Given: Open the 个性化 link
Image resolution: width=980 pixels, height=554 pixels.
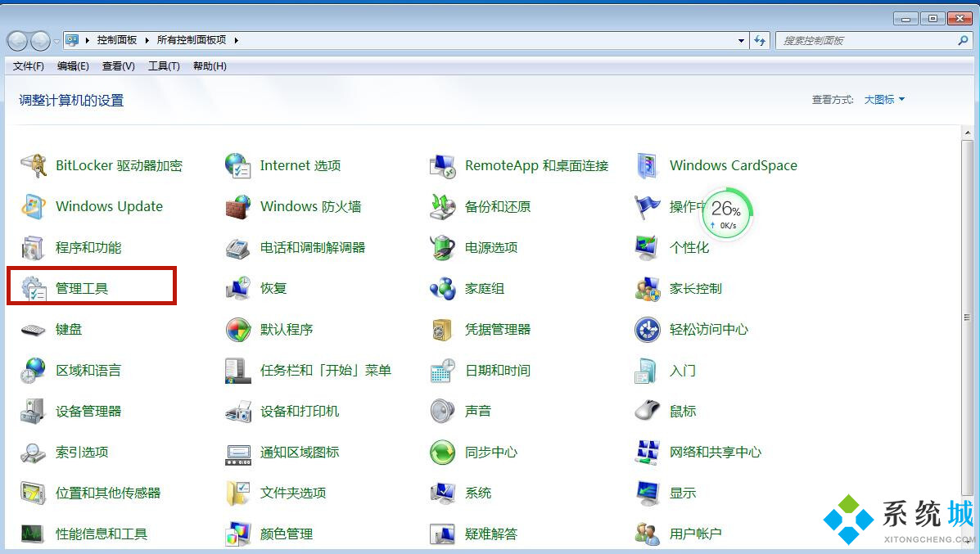Looking at the screenshot, I should coord(689,248).
